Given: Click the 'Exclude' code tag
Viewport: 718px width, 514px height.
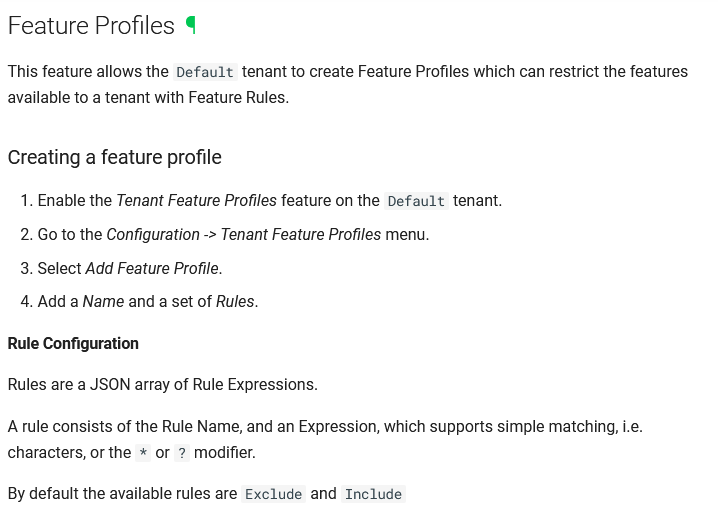Looking at the screenshot, I should [273, 494].
